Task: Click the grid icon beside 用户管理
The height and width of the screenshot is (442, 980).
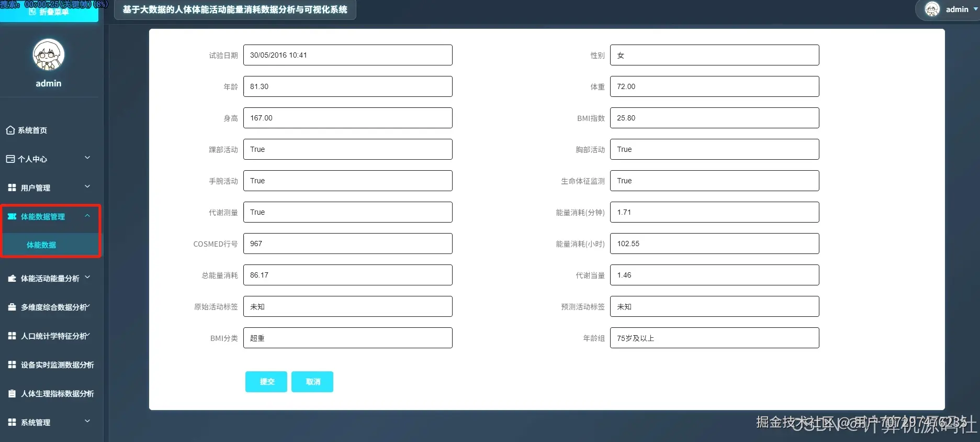Action: [12, 187]
